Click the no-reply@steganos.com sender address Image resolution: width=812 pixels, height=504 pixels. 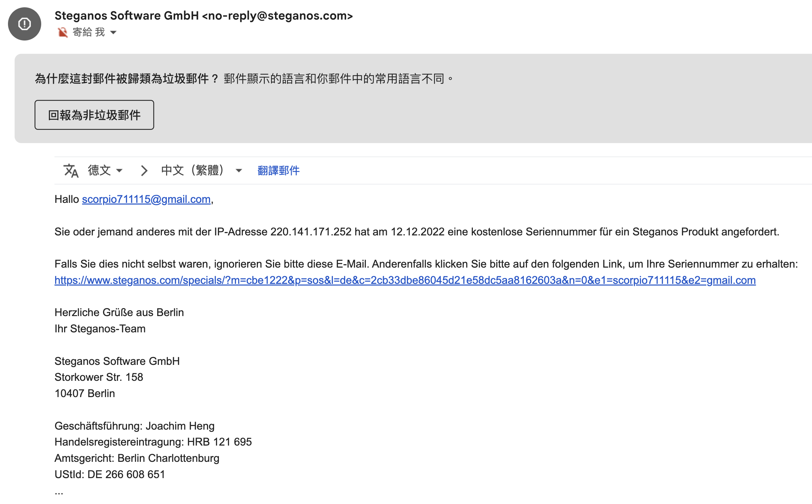point(277,16)
